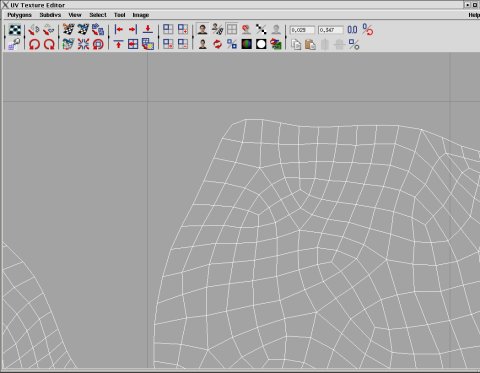Click the Force texture rebake icon

tap(276, 44)
